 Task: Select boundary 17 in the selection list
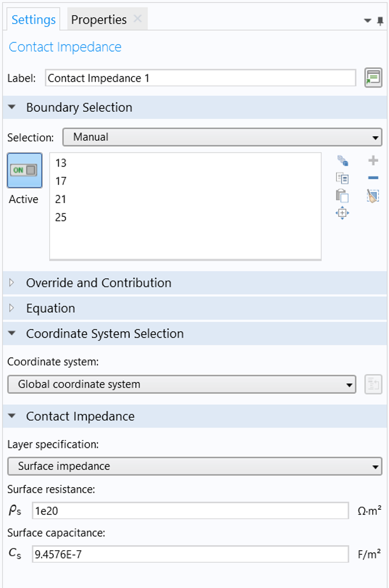(61, 182)
